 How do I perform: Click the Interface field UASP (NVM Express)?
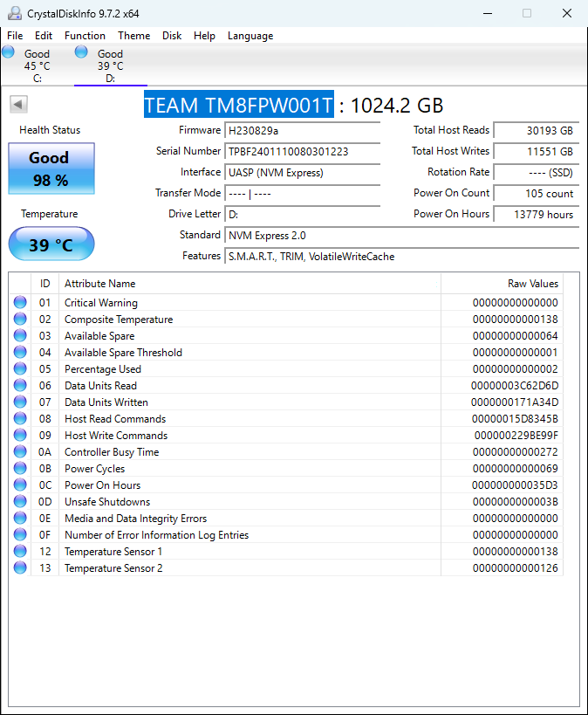coord(302,173)
